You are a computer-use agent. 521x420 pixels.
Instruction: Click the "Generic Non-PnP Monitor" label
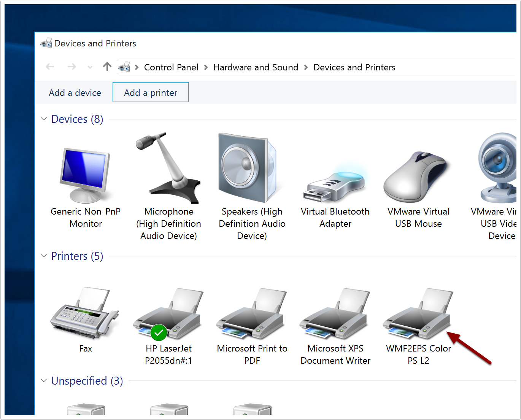(86, 218)
